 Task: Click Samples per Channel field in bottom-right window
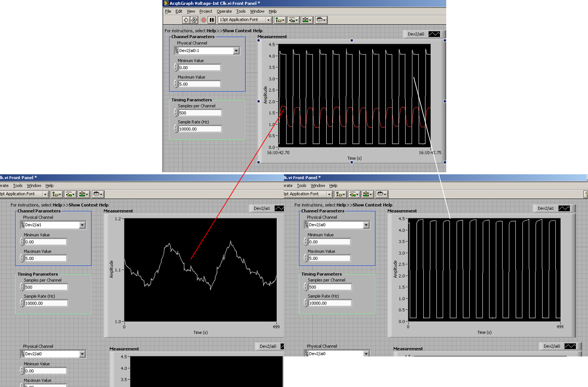point(330,288)
